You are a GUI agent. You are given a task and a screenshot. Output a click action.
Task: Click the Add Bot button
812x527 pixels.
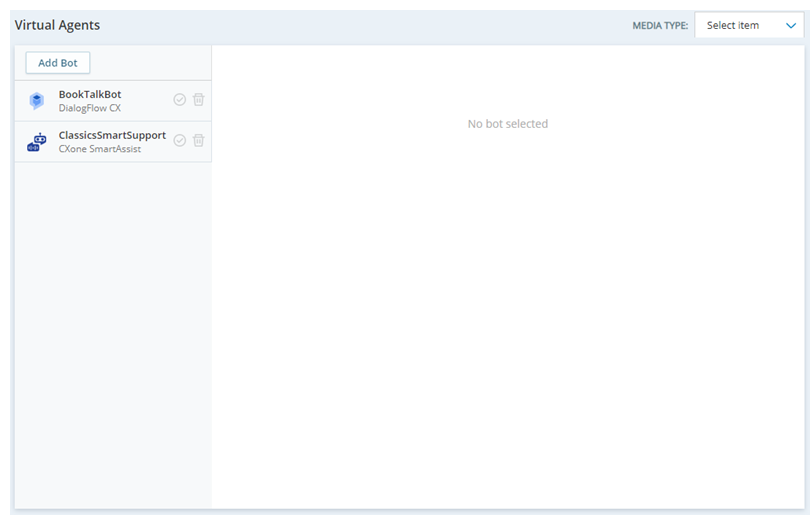[57, 63]
